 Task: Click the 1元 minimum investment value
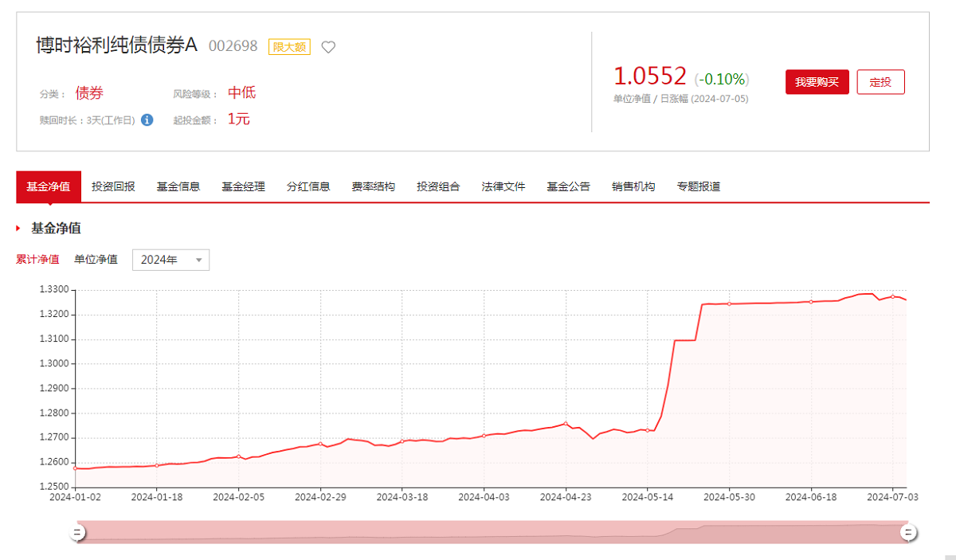tap(239, 119)
